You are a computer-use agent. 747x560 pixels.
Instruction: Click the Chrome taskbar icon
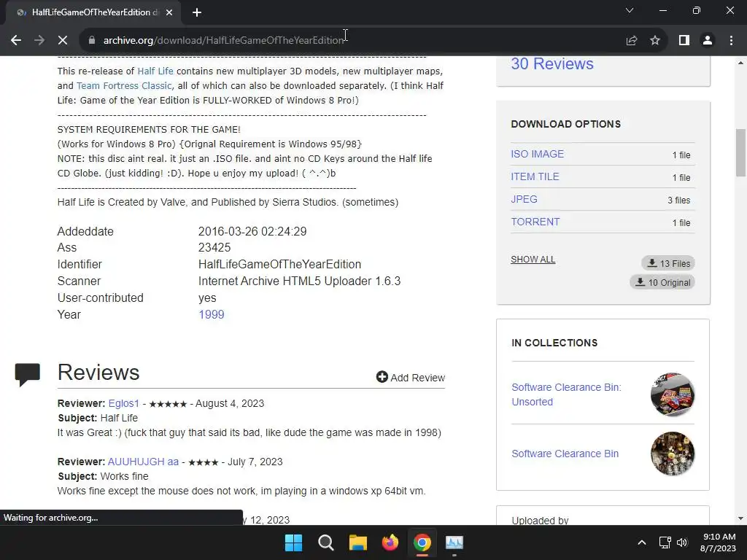click(422, 542)
